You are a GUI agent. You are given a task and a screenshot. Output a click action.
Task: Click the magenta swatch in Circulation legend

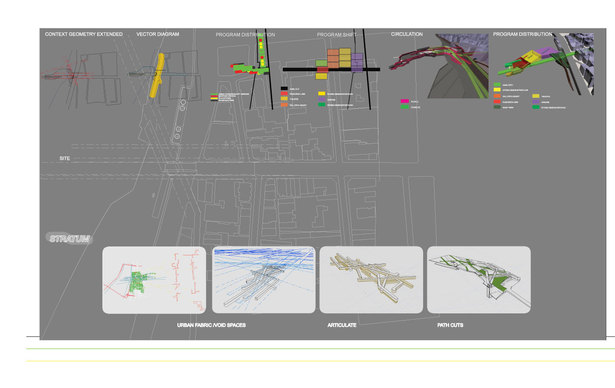[x=405, y=101]
